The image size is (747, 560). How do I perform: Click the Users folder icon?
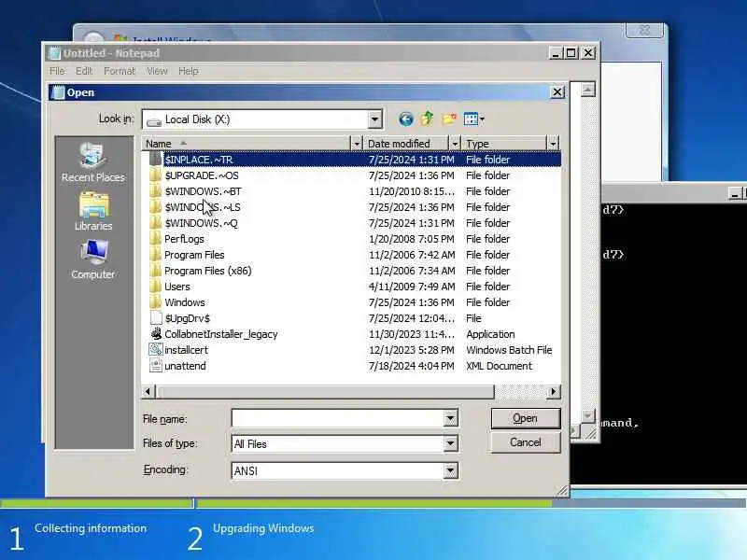pos(155,287)
